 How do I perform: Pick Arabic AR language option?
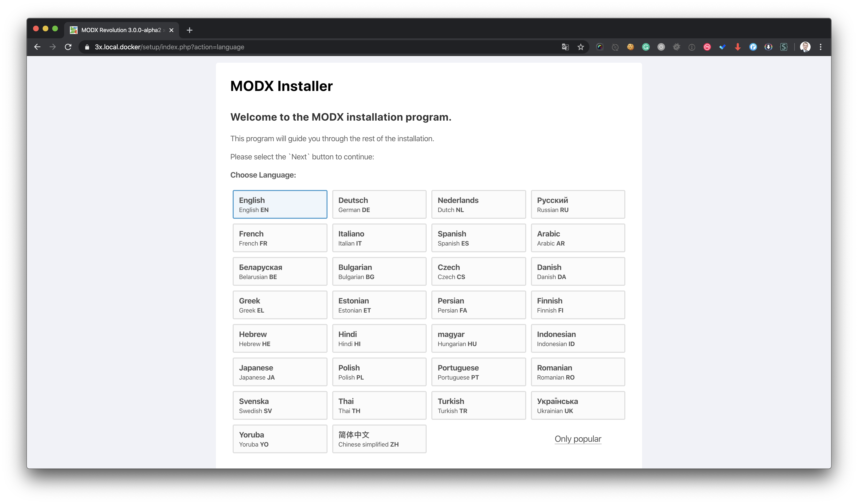578,238
